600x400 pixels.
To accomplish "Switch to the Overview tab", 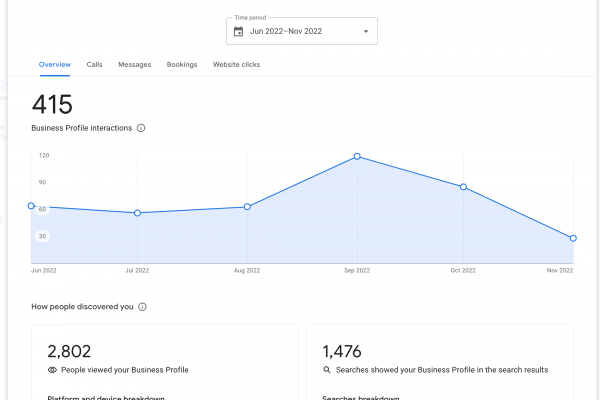I will pos(54,65).
